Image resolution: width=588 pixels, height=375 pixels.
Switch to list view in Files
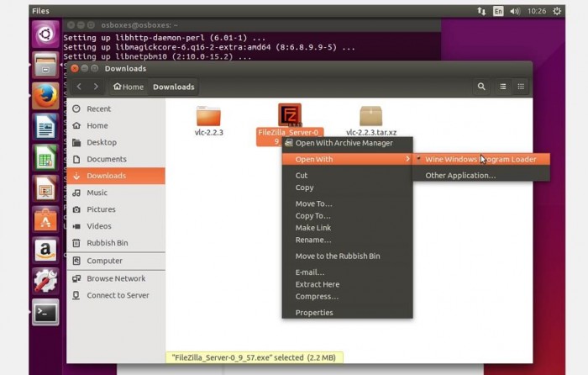click(503, 87)
